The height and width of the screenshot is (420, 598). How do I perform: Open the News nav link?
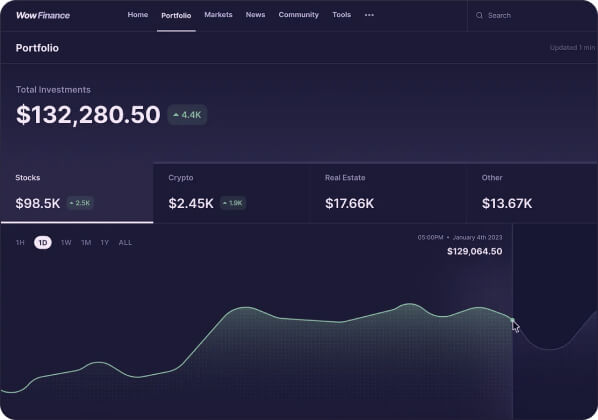pos(255,15)
